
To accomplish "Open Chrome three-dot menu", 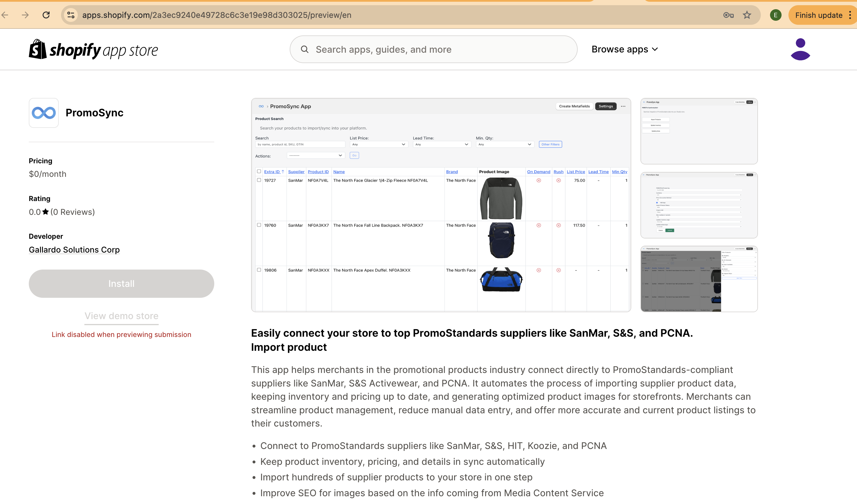I will pos(850,15).
